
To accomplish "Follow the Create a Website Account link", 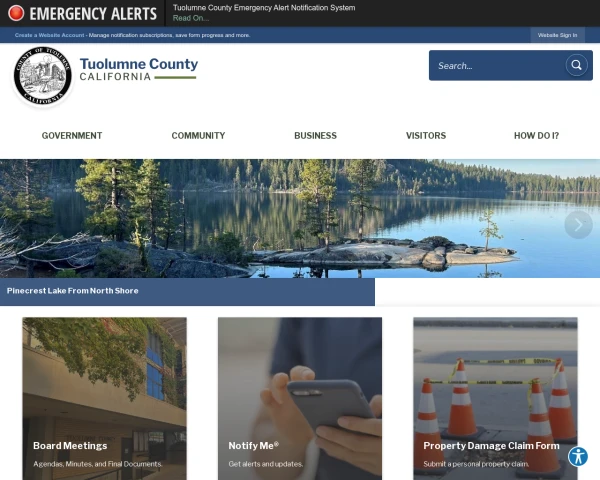I will (49, 35).
